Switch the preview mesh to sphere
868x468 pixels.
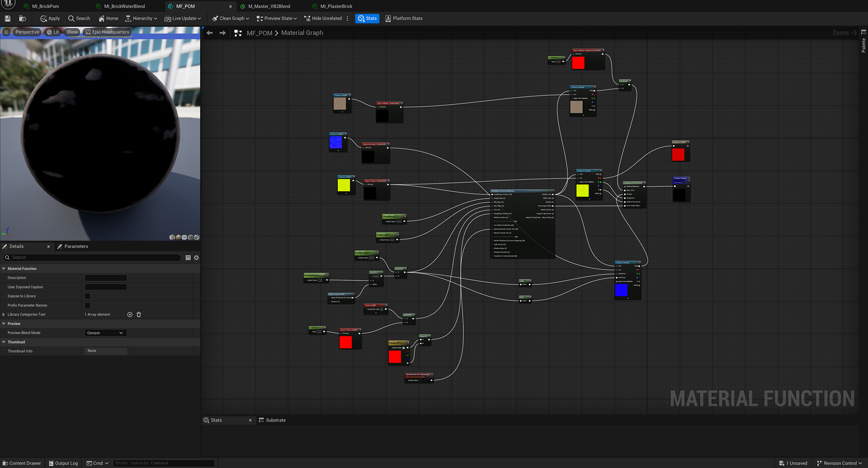pos(178,237)
